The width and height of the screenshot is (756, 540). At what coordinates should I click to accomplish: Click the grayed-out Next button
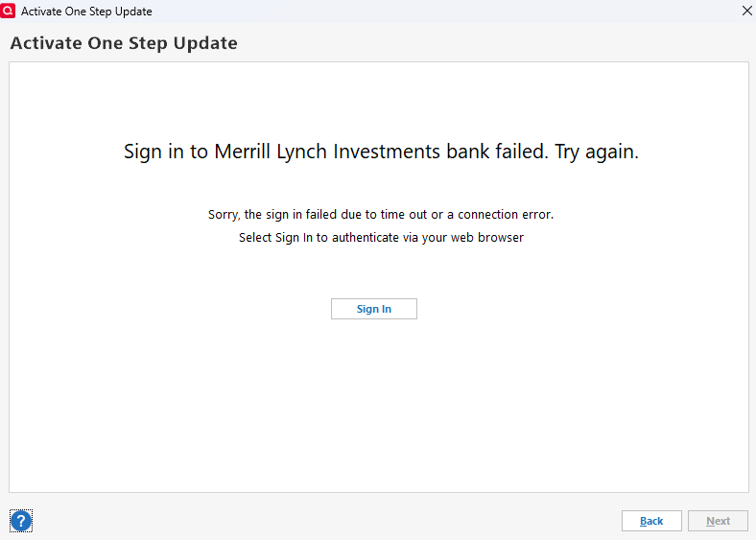point(718,521)
